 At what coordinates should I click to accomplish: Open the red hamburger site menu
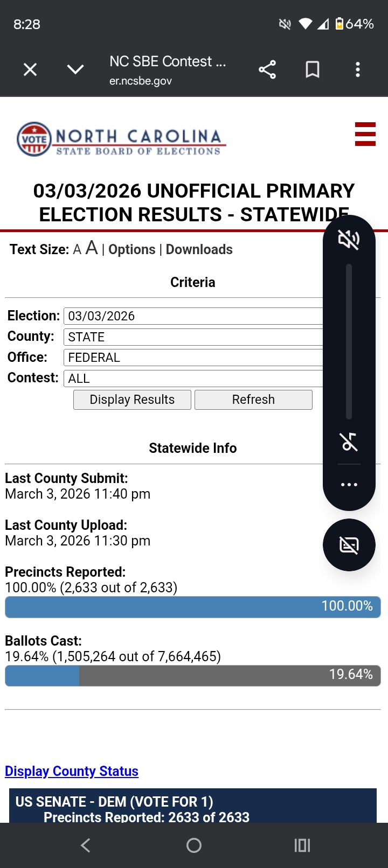click(x=365, y=134)
